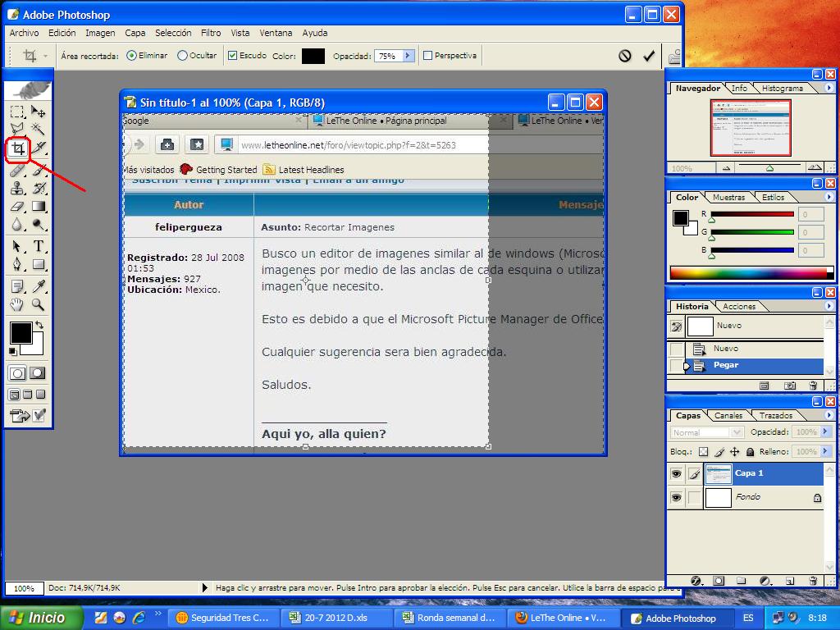This screenshot has width=840, height=630.
Task: Open the layer blend mode dropdown
Action: pos(706,432)
